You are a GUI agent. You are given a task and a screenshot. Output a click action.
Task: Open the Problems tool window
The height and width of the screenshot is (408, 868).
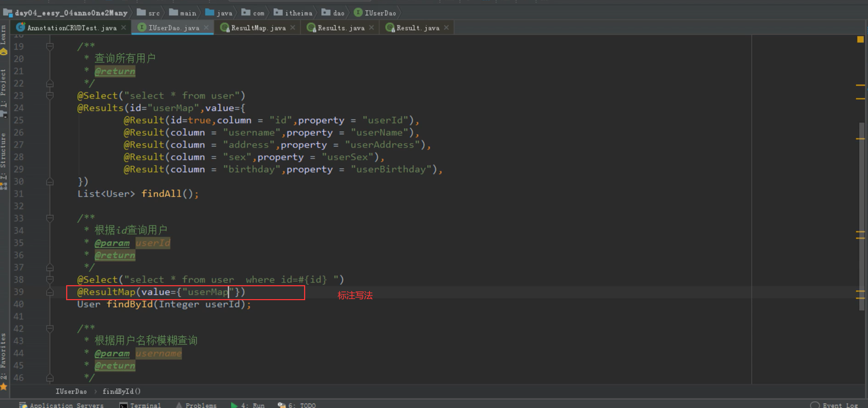200,405
